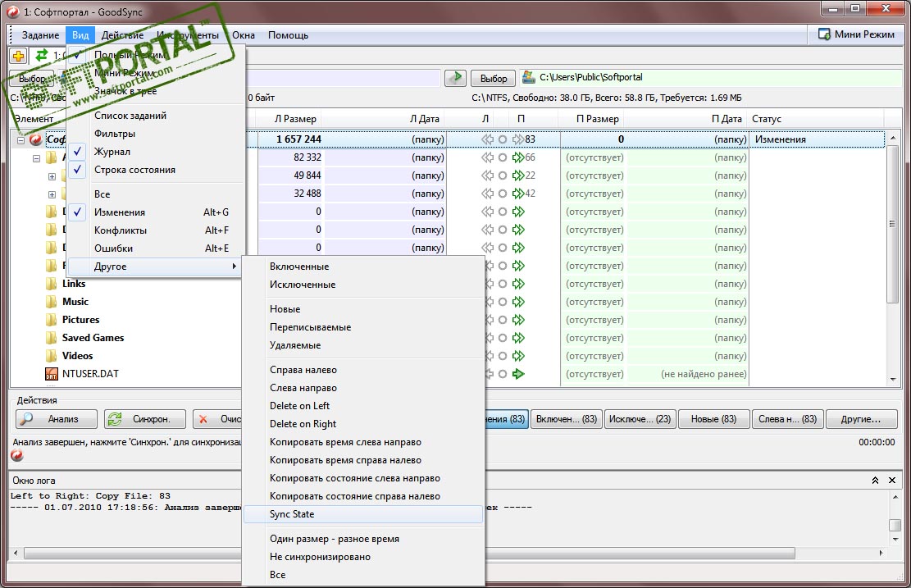Select Delete on Left in the submenu
The height and width of the screenshot is (588, 911).
[x=363, y=406]
